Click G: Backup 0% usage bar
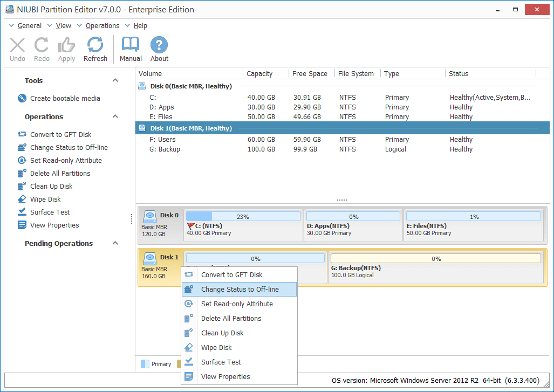 (436, 258)
